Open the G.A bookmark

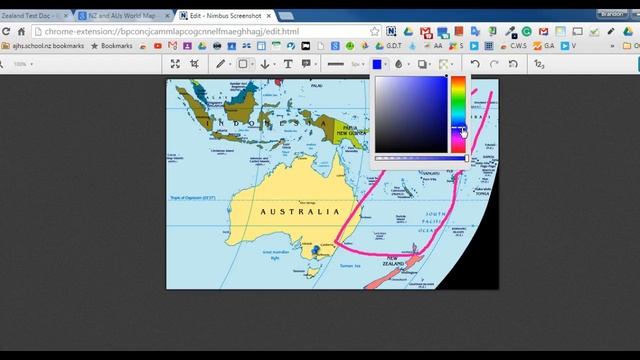point(544,46)
